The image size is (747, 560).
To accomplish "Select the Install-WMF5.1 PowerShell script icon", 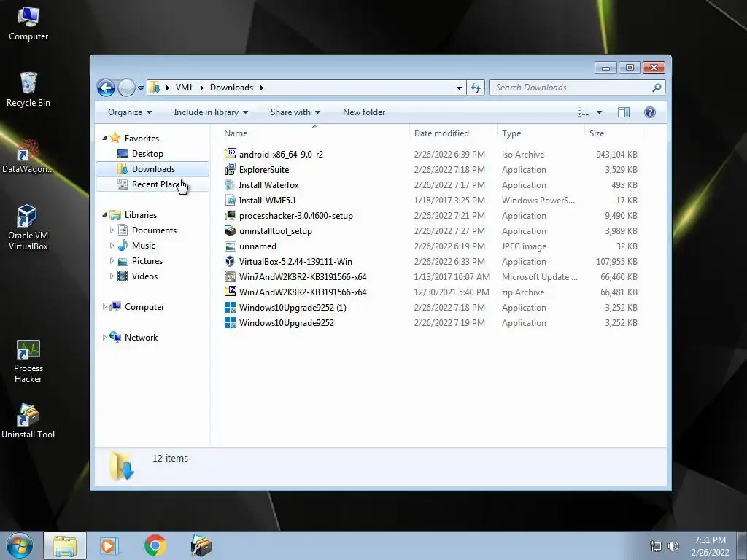I will pyautogui.click(x=230, y=200).
